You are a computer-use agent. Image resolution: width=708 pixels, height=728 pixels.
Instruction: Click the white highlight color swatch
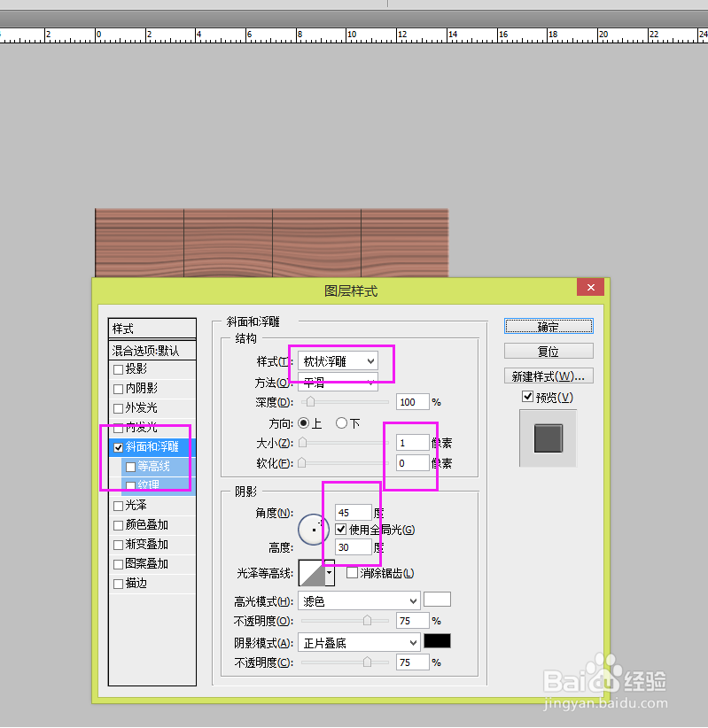(x=437, y=600)
